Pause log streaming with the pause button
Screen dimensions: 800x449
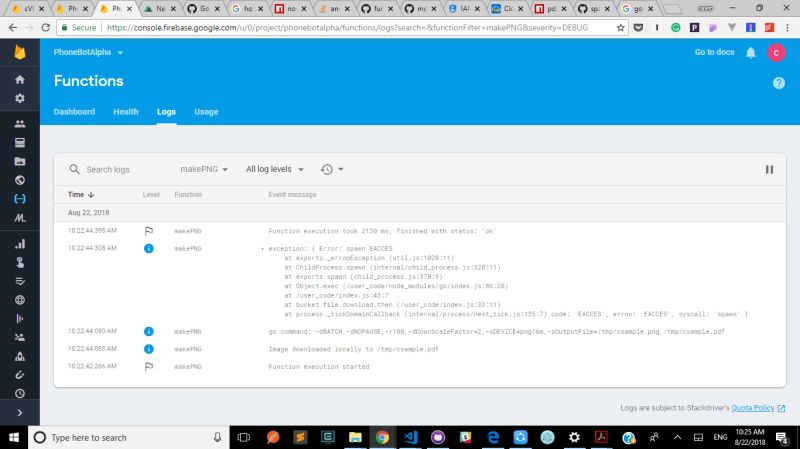click(769, 169)
